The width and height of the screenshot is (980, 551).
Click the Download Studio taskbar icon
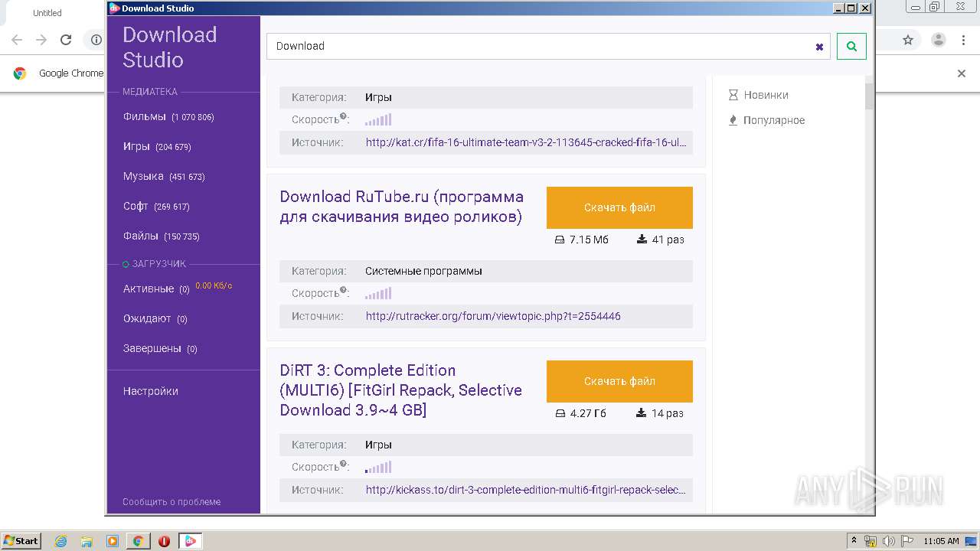pos(191,541)
